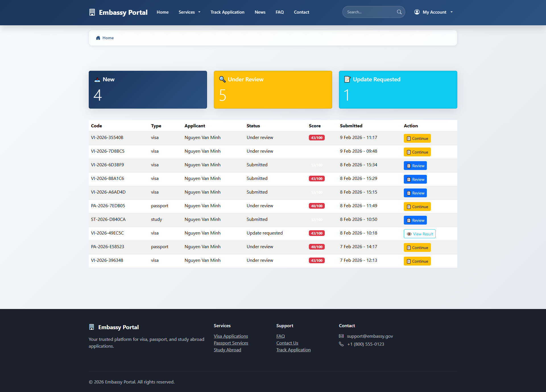Expand the Services dropdown menu
This screenshot has width=546, height=392.
point(189,12)
